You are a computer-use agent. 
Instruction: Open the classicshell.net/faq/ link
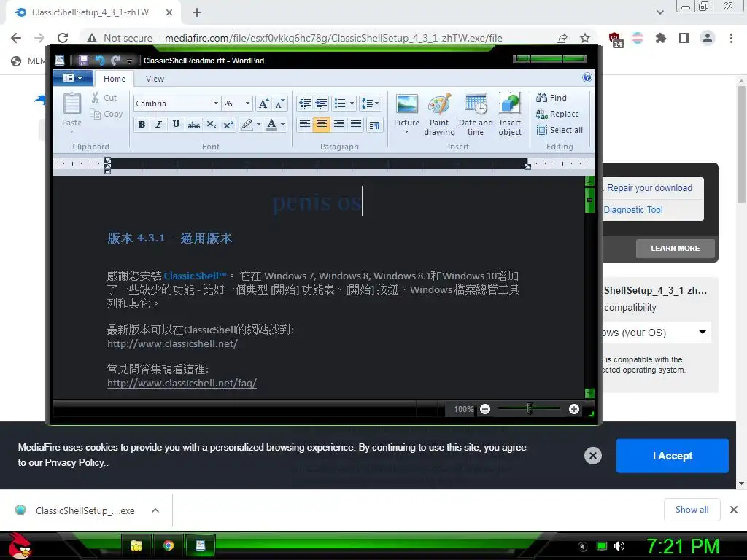click(182, 383)
